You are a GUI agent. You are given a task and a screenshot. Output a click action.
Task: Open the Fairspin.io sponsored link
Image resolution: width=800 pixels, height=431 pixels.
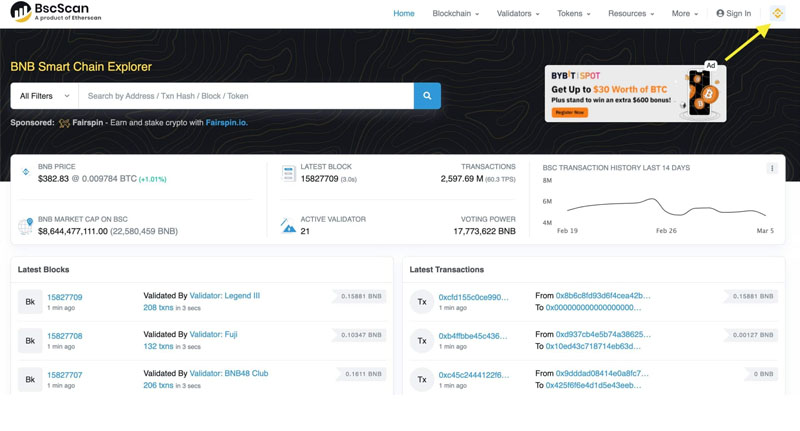pos(227,122)
